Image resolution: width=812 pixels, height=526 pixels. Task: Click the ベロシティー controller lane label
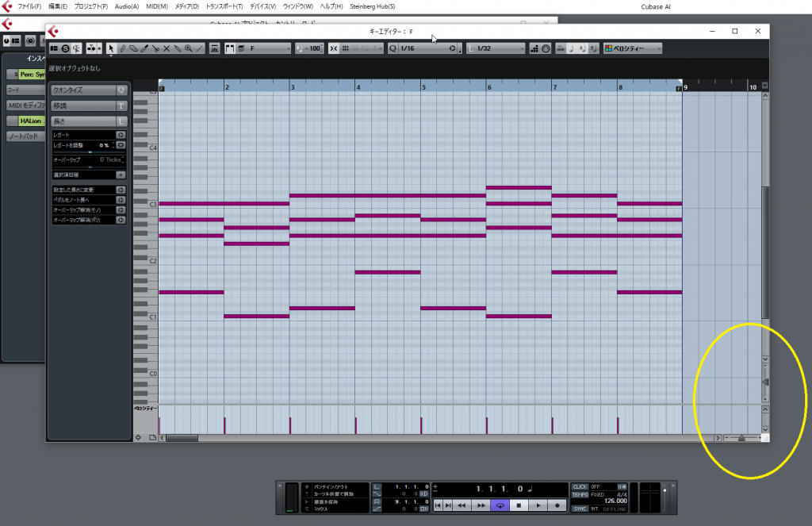click(145, 409)
